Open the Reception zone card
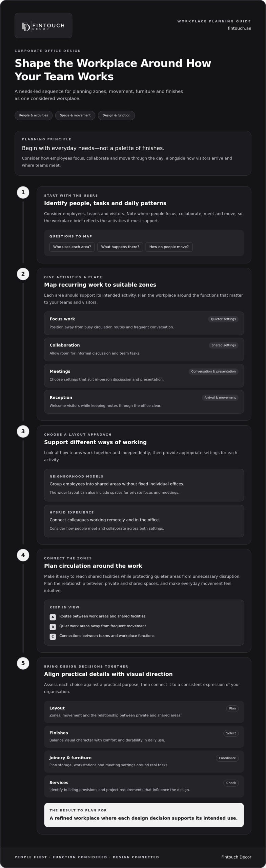The image size is (266, 868). point(144,401)
